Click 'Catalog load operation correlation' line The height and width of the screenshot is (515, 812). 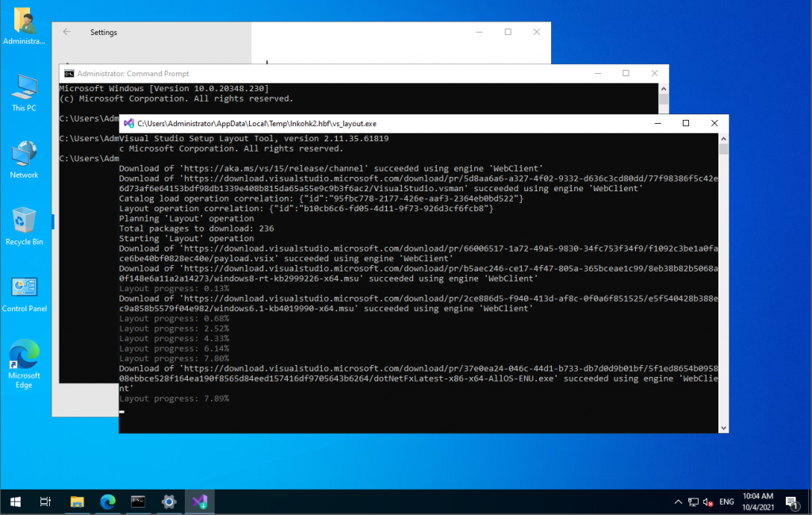click(x=321, y=198)
